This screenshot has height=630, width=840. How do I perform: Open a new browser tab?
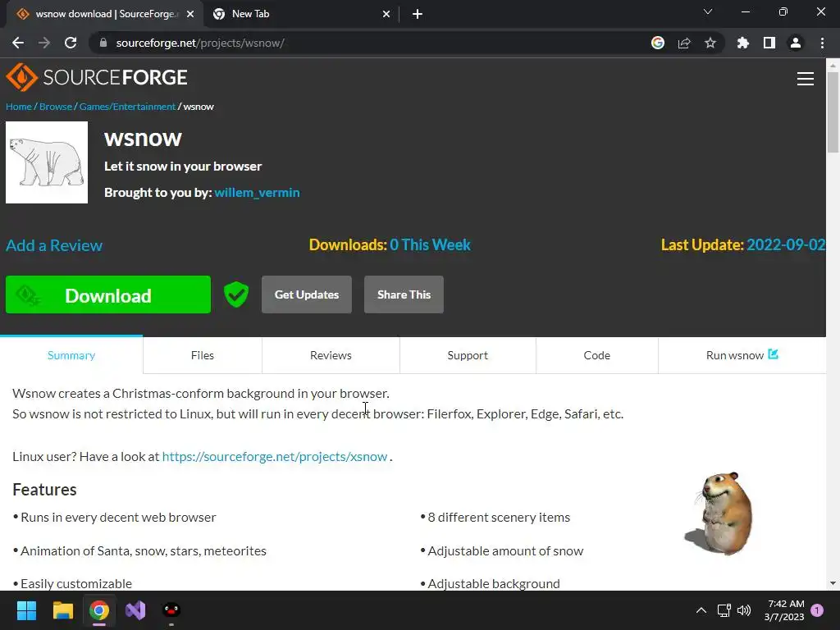coord(418,15)
